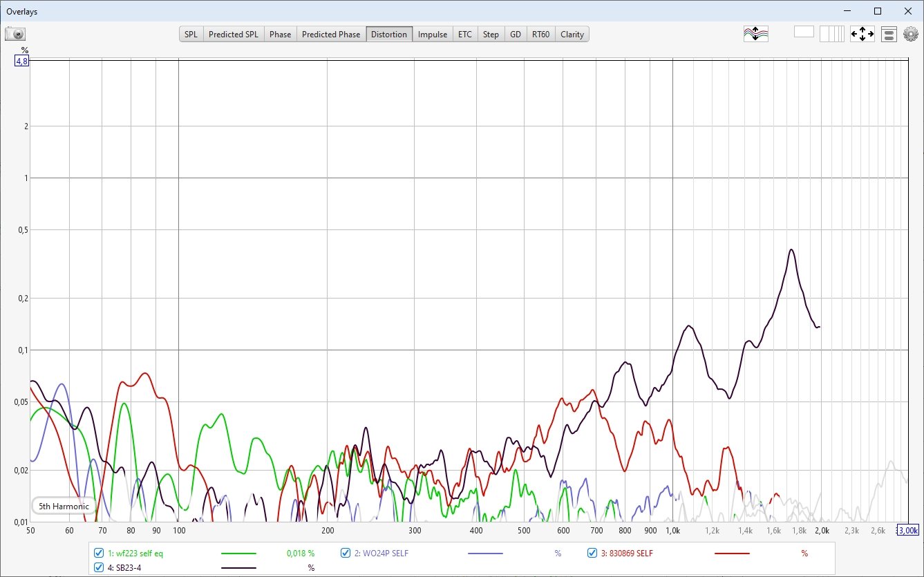Click the green wf223 trace line sample

coord(238,554)
